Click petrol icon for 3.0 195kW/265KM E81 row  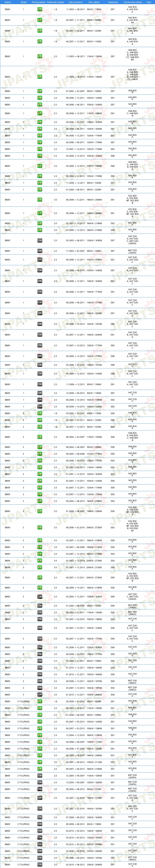tap(40, 213)
